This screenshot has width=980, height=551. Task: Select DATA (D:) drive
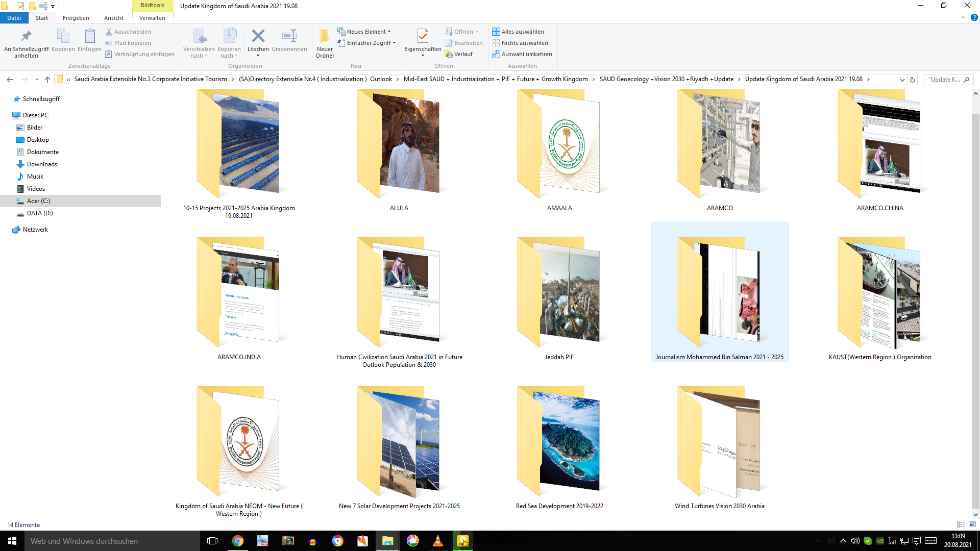pos(40,213)
